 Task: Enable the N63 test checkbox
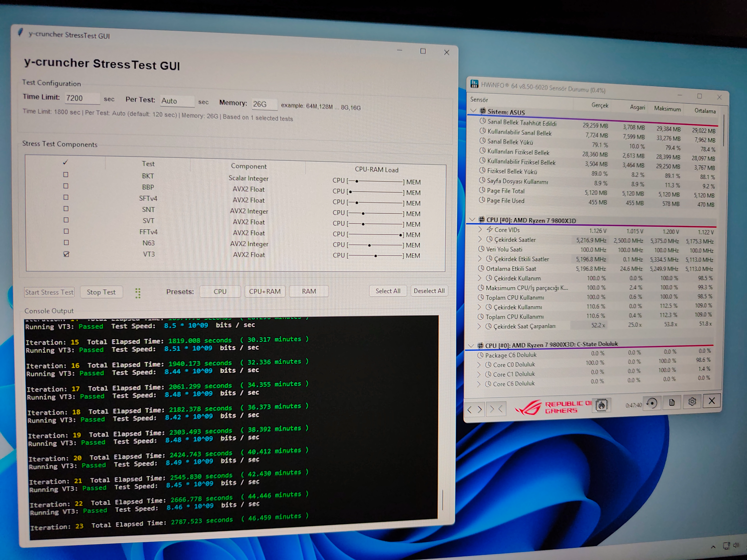pyautogui.click(x=66, y=242)
